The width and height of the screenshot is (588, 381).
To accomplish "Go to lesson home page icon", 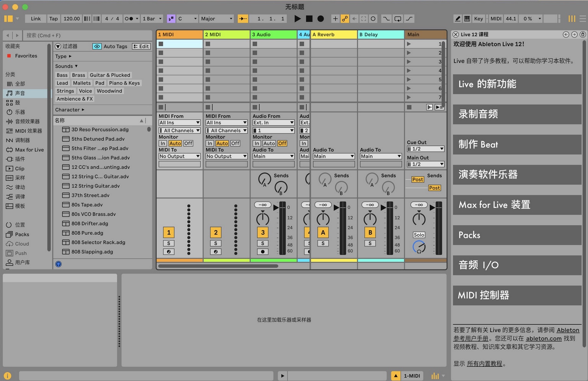I will tap(583, 34).
